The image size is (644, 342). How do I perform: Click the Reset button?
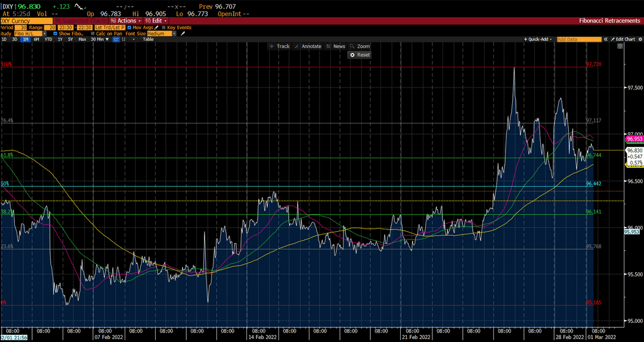[x=360, y=55]
